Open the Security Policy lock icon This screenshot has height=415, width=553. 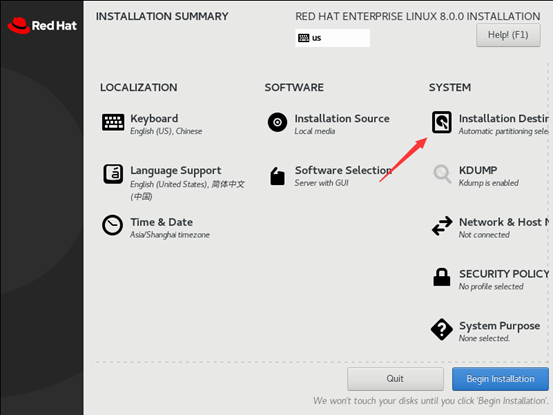[x=442, y=277]
